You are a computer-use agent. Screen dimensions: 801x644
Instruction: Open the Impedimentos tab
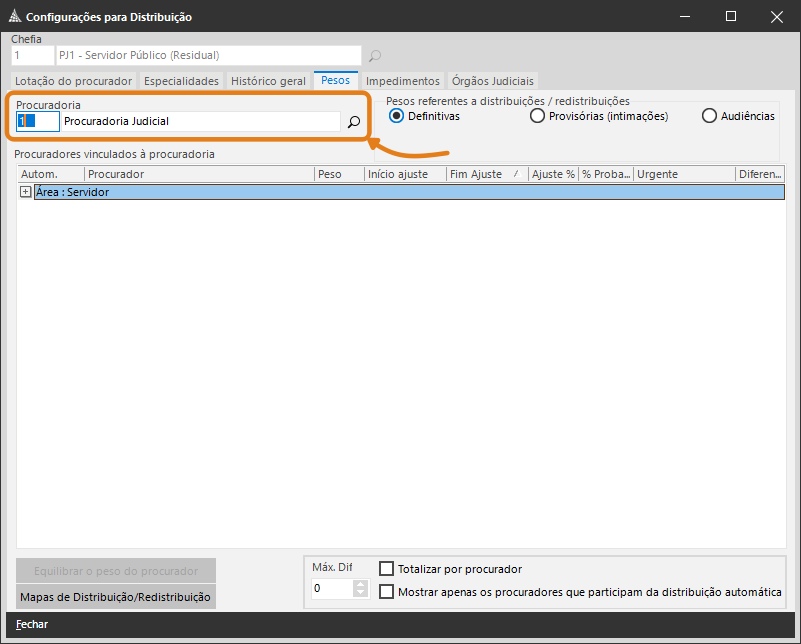coord(402,81)
